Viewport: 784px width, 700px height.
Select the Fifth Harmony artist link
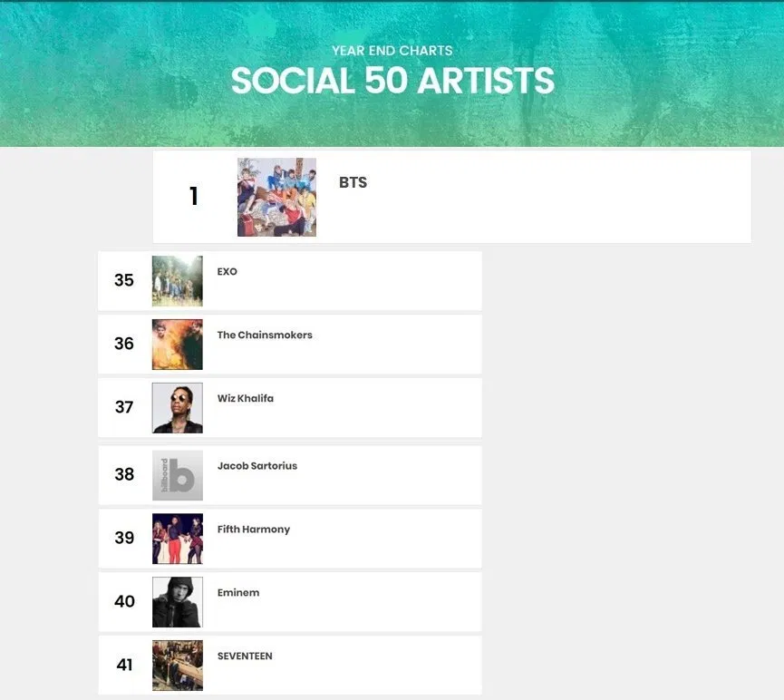(254, 529)
